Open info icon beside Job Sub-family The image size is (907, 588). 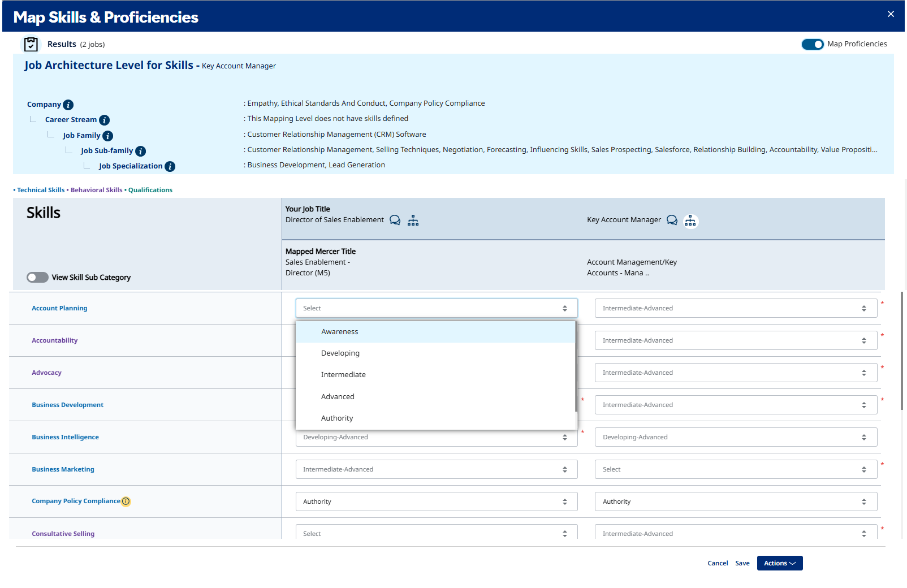(x=141, y=151)
